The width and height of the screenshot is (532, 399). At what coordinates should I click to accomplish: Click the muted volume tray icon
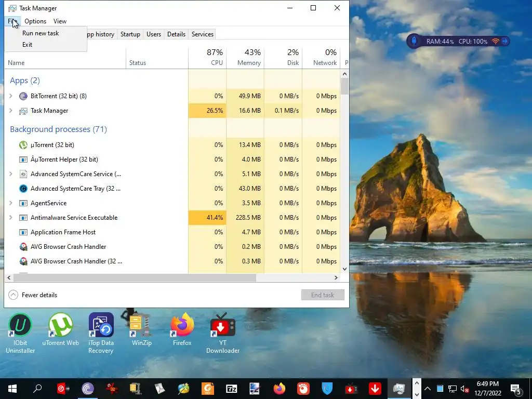(x=465, y=389)
